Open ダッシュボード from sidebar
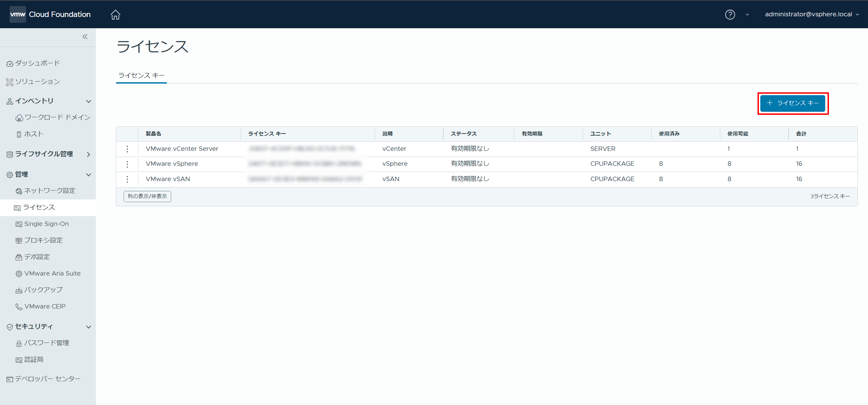This screenshot has width=868, height=405. [x=37, y=63]
